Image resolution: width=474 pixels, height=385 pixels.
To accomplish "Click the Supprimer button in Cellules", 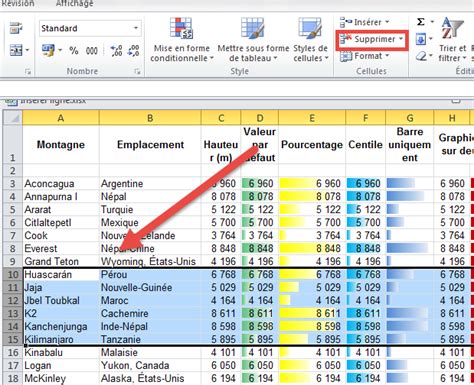I will pyautogui.click(x=371, y=39).
